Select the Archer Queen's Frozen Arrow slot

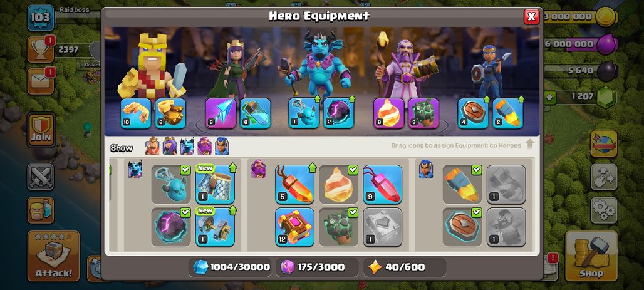coord(221,113)
